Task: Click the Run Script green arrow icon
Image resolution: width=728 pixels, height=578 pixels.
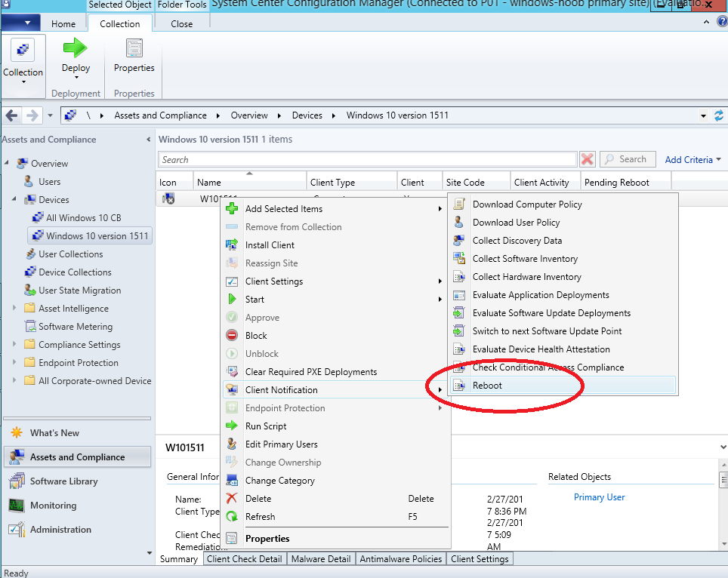Action: click(232, 426)
